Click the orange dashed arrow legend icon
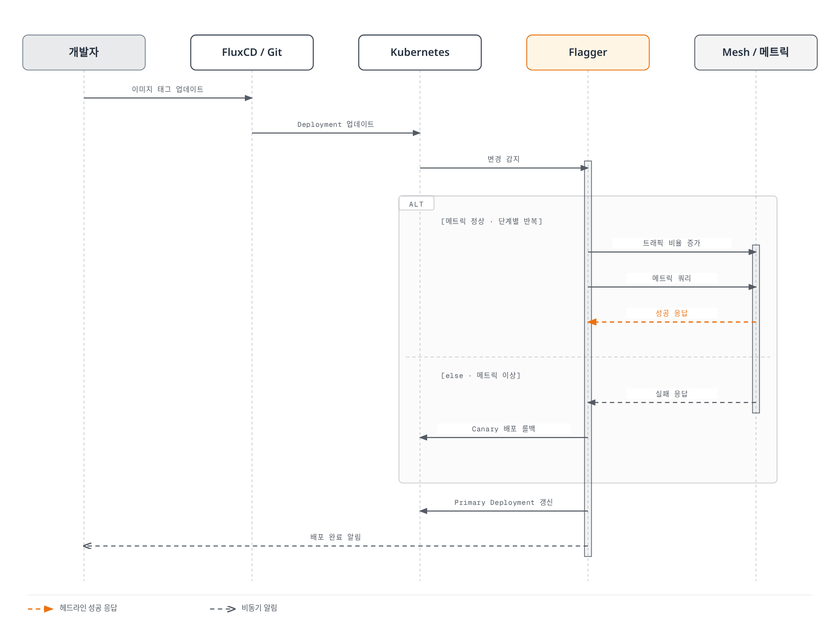This screenshot has height=630, width=840. click(41, 609)
